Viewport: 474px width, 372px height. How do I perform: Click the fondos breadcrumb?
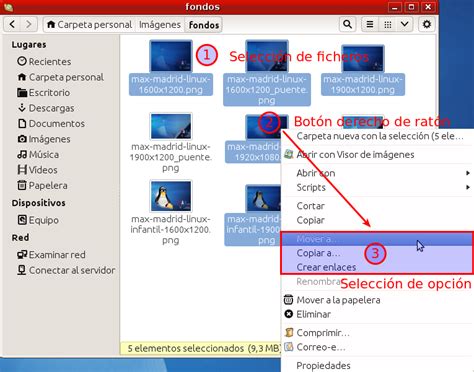click(204, 25)
